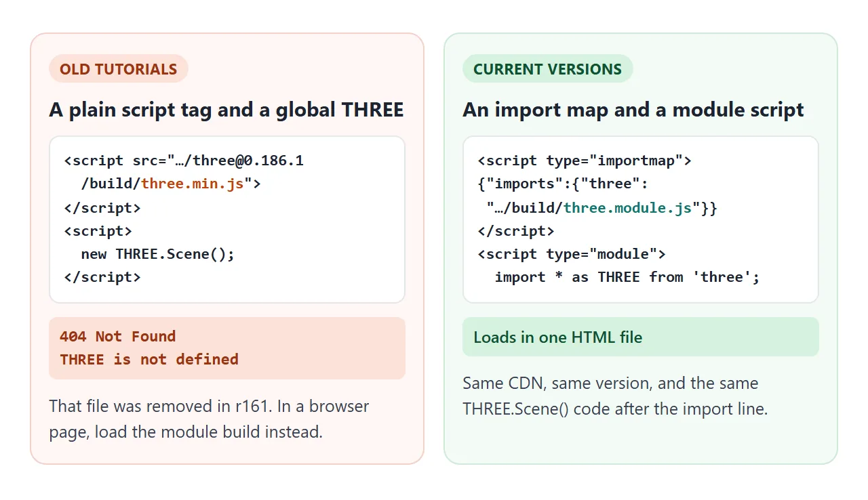Click the highlighted three.min.js filename
This screenshot has width=868, height=500.
[x=192, y=184]
